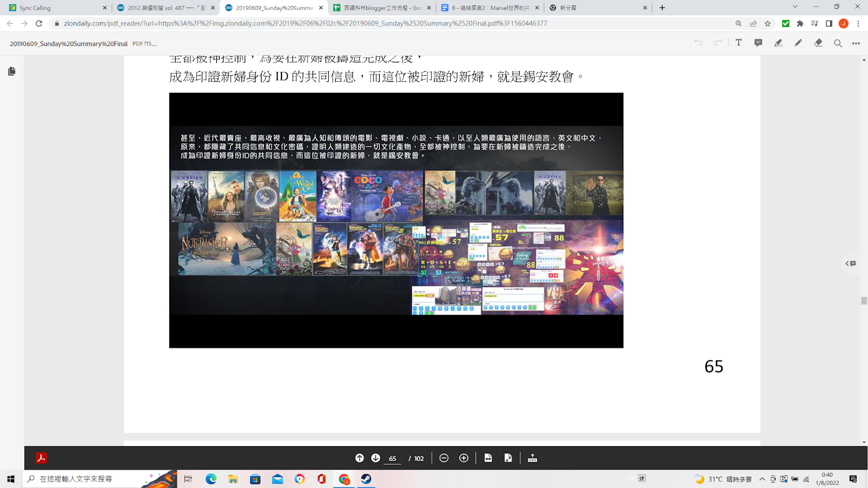Zoom out with the minus button
The height and width of the screenshot is (488, 868).
pyautogui.click(x=444, y=458)
